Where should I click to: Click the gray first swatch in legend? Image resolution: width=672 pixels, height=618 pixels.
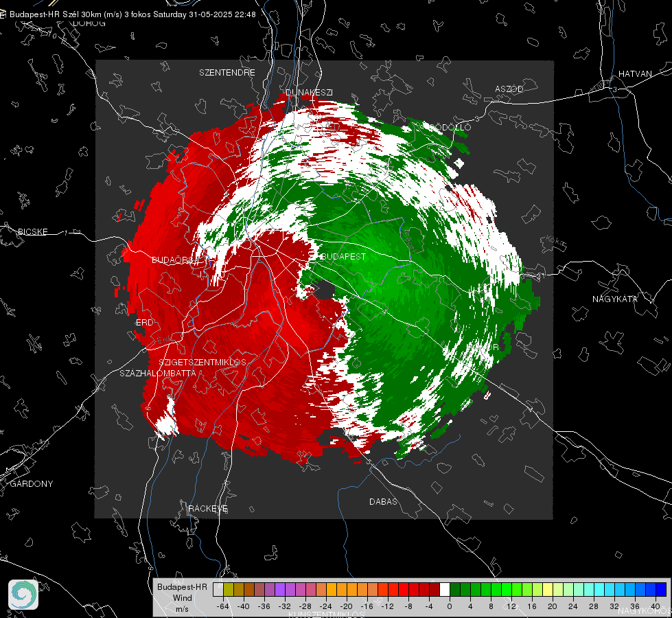(x=218, y=589)
